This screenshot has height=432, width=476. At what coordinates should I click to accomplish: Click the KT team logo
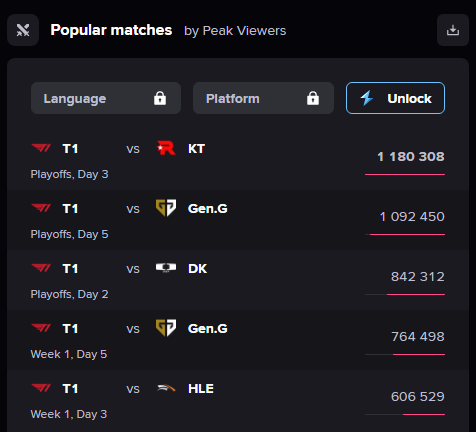click(x=166, y=148)
